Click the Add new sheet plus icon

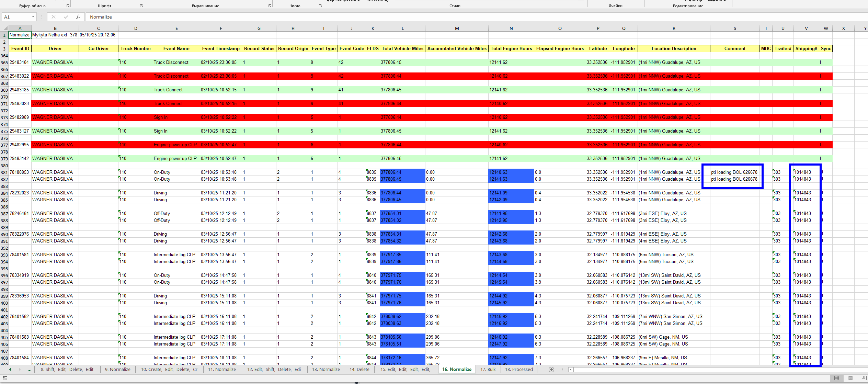(551, 370)
